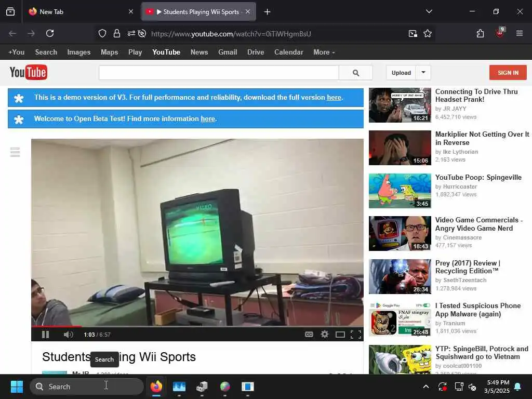The height and width of the screenshot is (399, 532).
Task: Open YTP: SpingeBill video title
Action: [x=482, y=353]
